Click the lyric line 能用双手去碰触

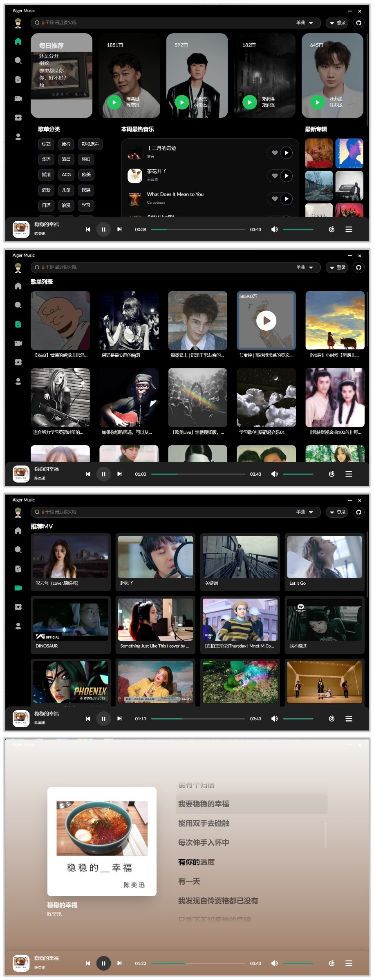pos(204,823)
